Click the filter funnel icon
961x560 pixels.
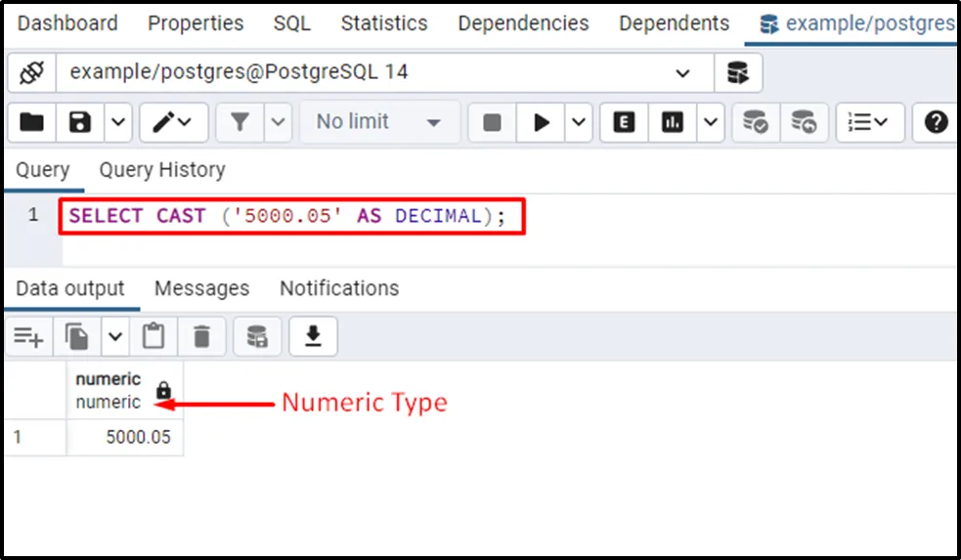pos(240,122)
